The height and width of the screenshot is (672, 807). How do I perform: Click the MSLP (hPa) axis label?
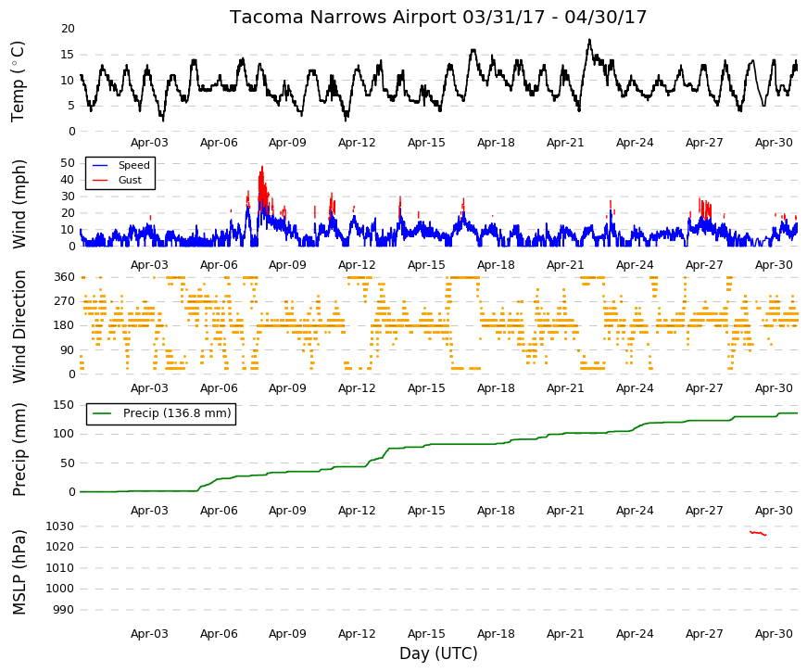(x=19, y=573)
